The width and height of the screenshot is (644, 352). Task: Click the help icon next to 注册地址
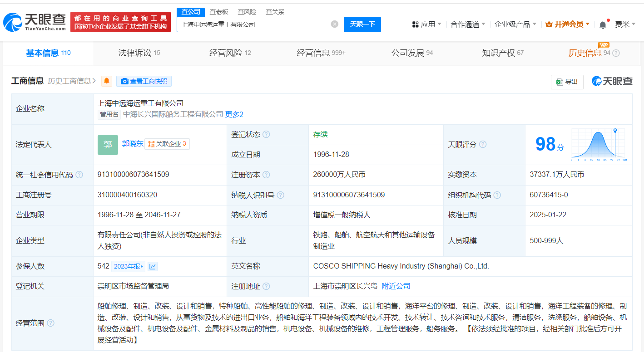(266, 286)
